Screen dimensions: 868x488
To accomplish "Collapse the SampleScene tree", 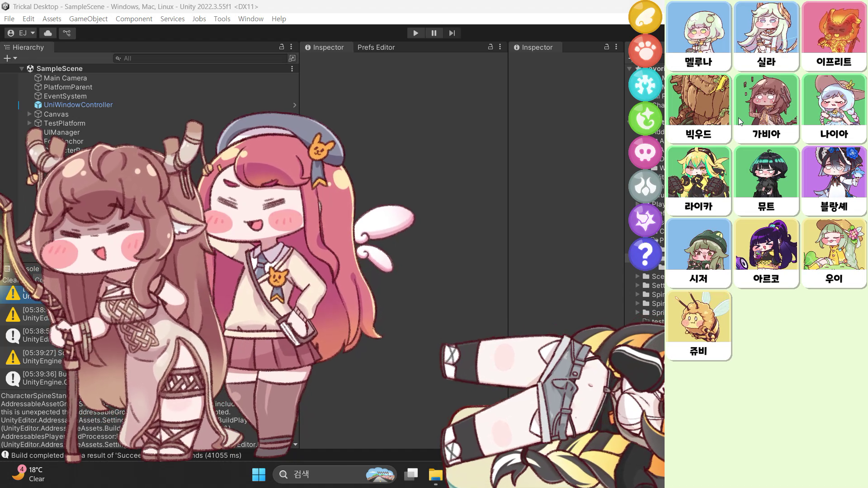I will 22,69.
